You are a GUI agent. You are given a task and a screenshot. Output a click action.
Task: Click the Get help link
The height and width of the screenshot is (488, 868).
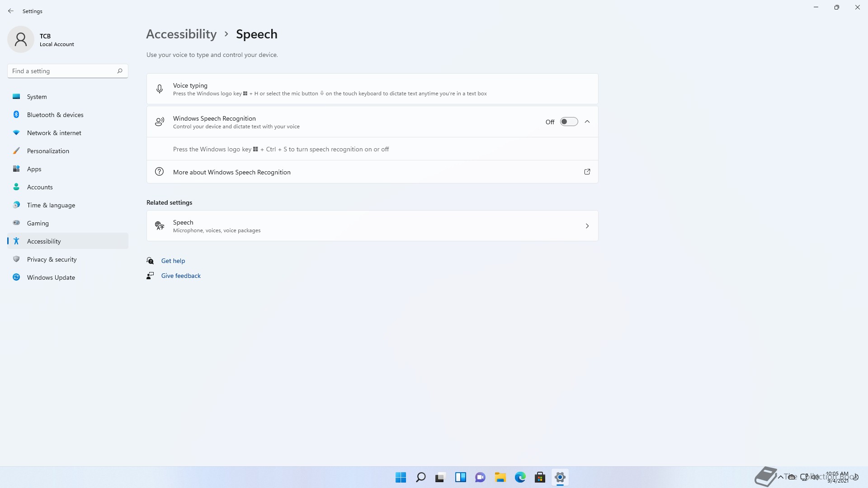click(173, 261)
